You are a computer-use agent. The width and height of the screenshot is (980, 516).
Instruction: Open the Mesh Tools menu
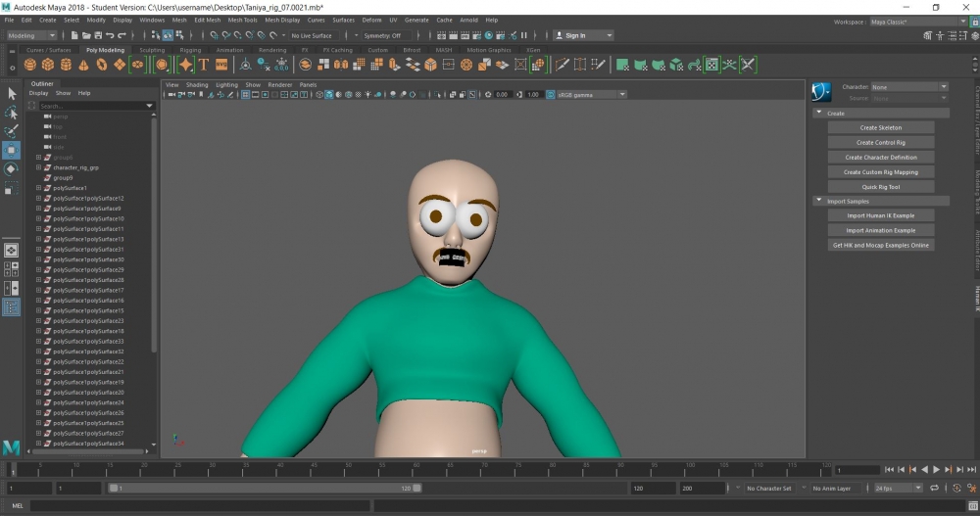(x=241, y=20)
